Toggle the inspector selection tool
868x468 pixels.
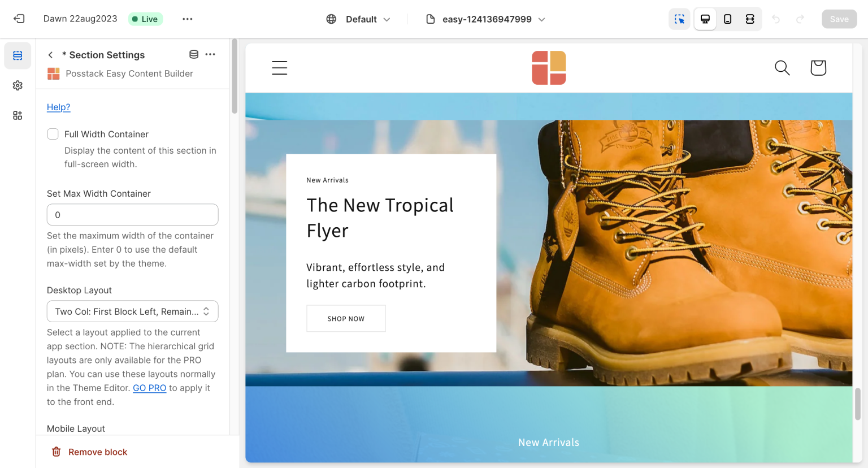click(x=679, y=19)
